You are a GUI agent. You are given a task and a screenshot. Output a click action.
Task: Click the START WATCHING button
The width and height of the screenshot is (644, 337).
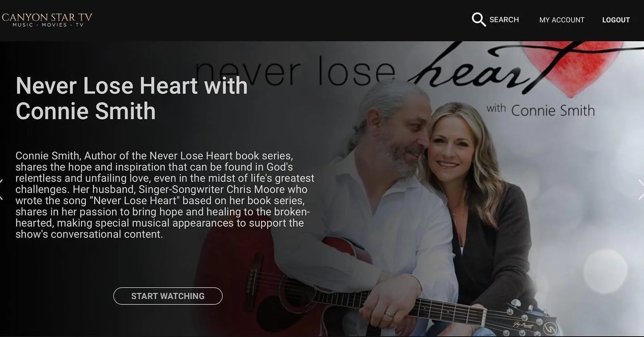tap(168, 296)
